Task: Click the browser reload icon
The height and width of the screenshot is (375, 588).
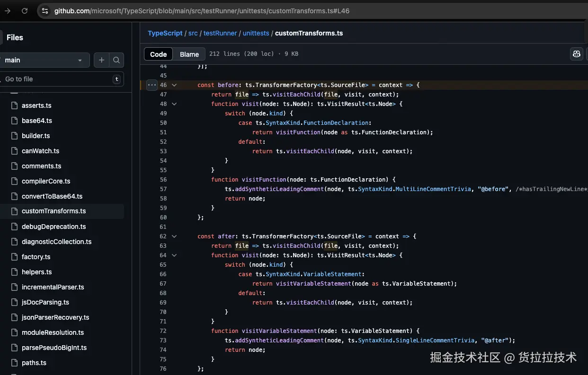Action: pyautogui.click(x=25, y=10)
